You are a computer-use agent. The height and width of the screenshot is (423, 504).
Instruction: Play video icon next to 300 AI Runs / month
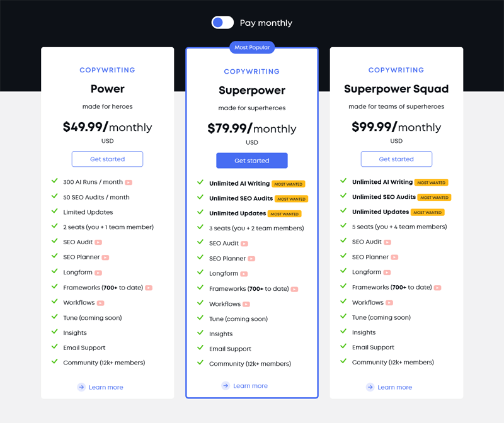128,183
